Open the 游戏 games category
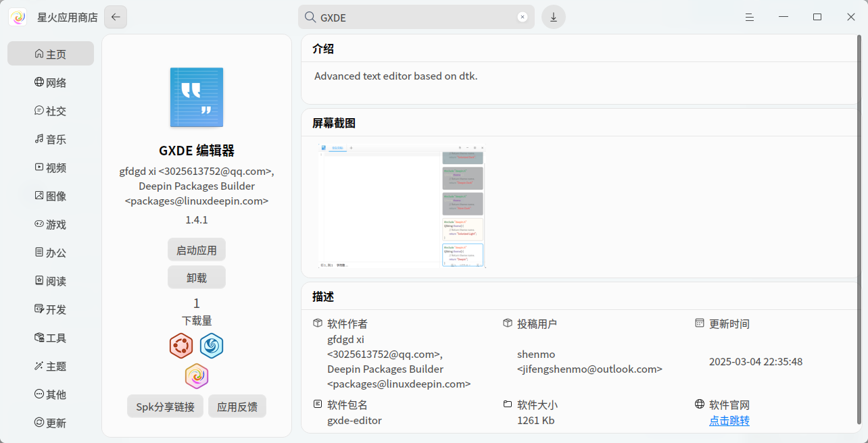The image size is (868, 443). 51,224
